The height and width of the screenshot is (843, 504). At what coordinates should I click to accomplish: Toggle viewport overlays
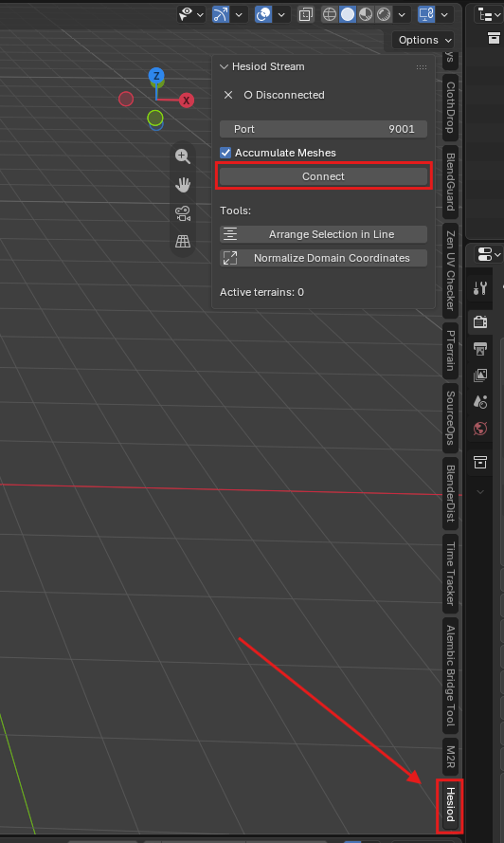click(263, 14)
